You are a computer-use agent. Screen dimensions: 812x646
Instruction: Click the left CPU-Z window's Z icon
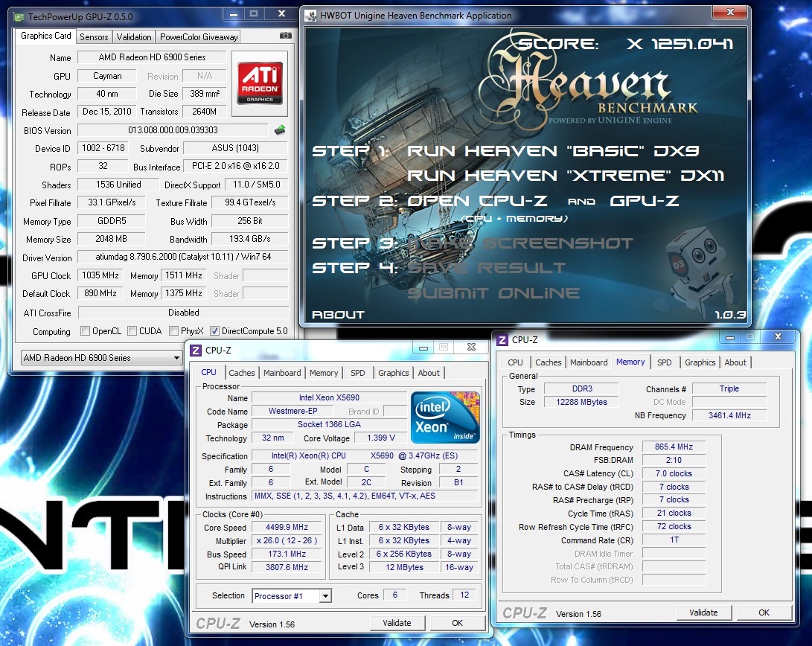196,351
